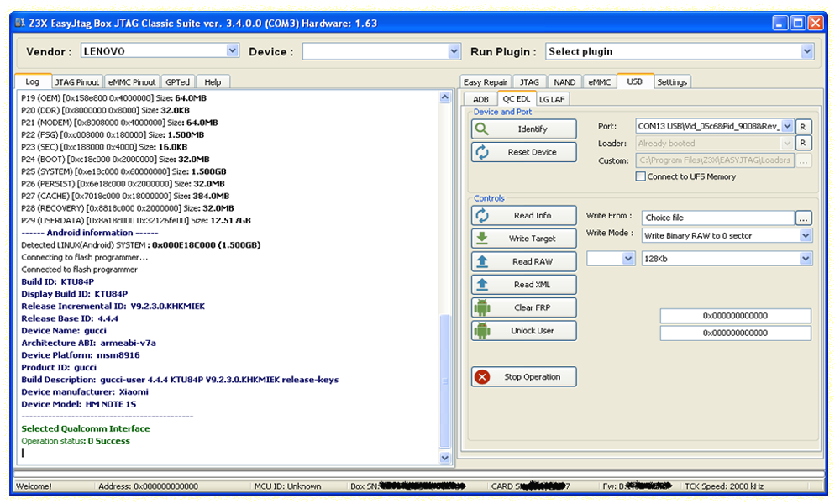Click the log scrollbar down arrow
The image size is (840, 504).
(444, 458)
